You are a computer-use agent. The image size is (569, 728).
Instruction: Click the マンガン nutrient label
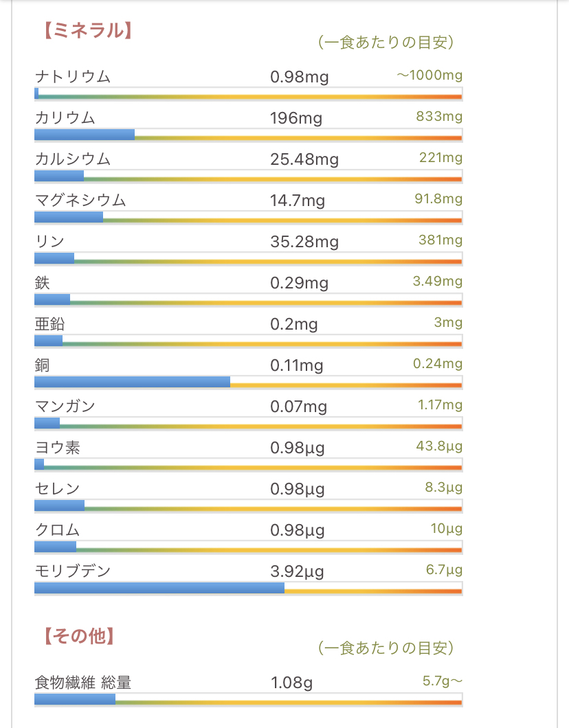[65, 406]
